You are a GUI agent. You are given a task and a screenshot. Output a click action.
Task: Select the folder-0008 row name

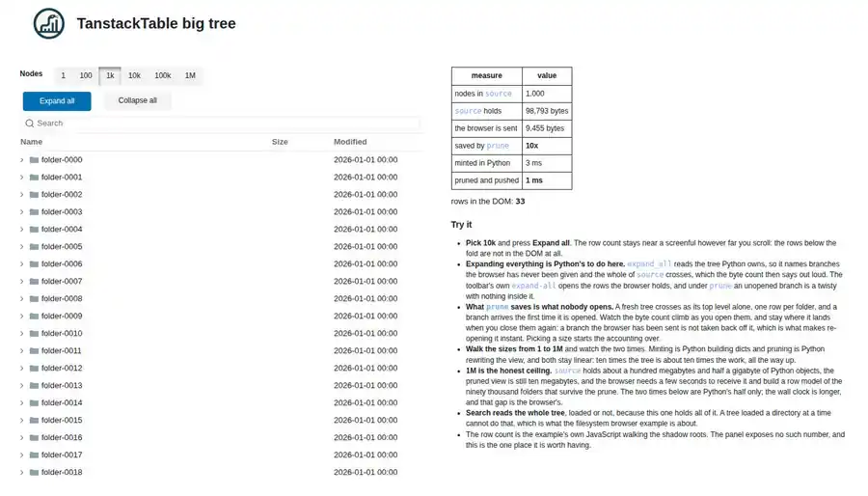pyautogui.click(x=62, y=299)
